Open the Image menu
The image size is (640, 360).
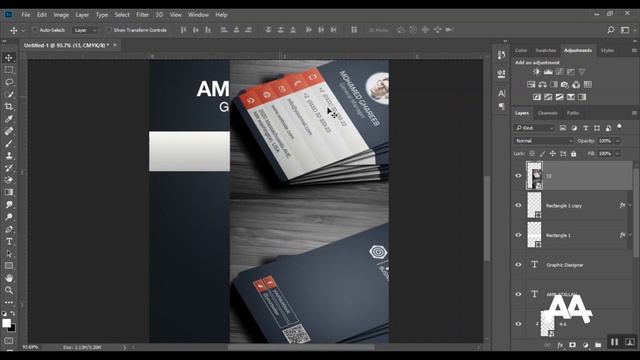coord(61,15)
